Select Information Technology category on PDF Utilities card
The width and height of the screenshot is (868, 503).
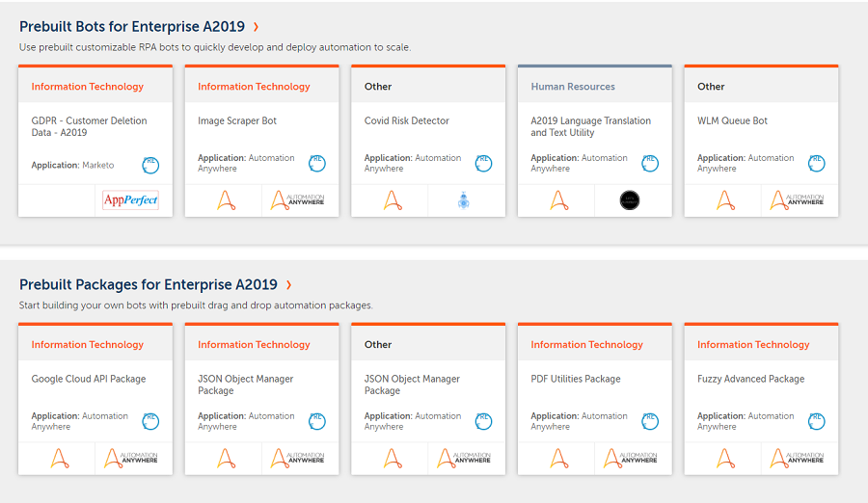[x=586, y=344]
